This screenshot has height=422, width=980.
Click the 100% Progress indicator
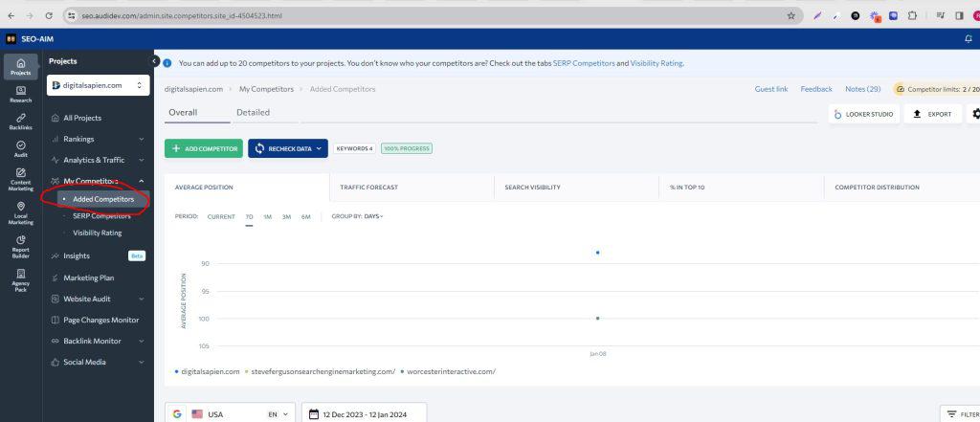pos(406,148)
